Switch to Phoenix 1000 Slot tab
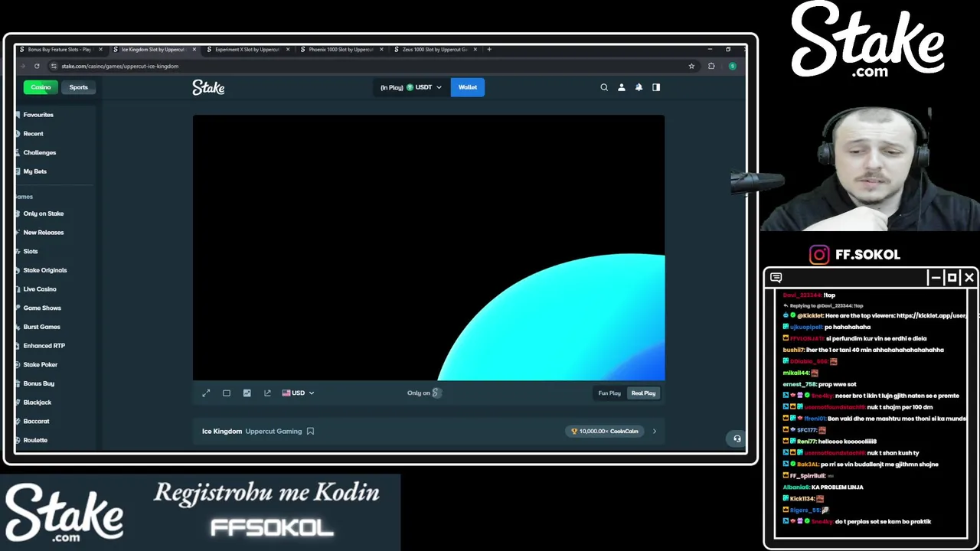 tap(341, 50)
